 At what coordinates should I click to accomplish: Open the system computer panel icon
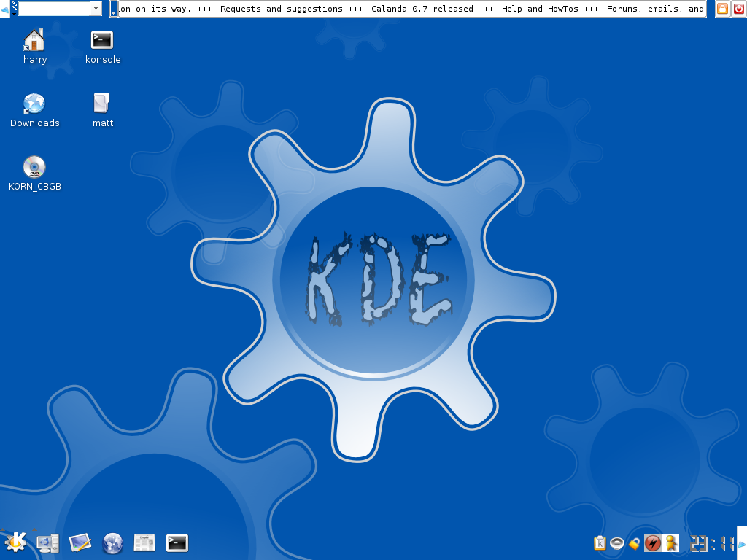(x=47, y=543)
